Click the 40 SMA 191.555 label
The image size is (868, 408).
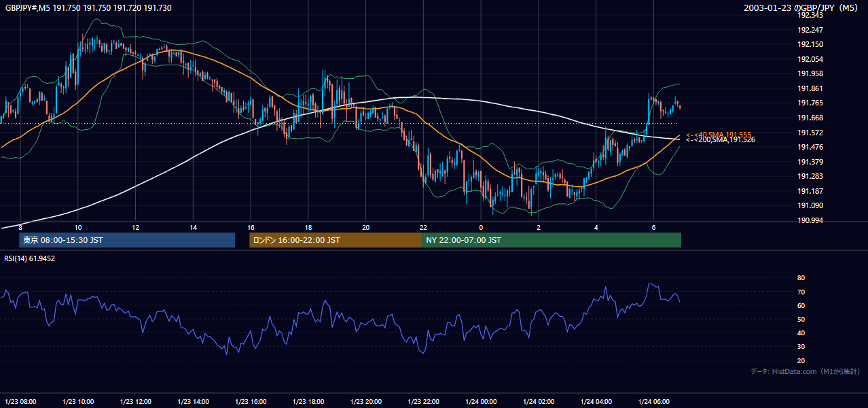(719, 135)
